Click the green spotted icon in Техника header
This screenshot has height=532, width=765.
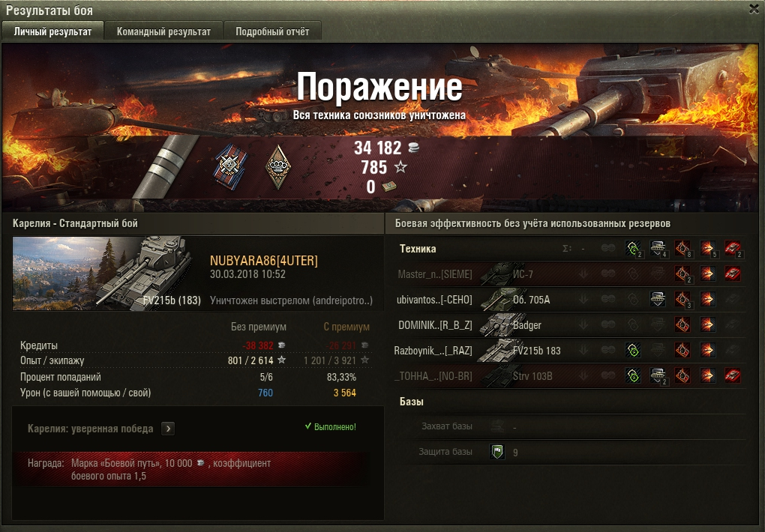[633, 249]
